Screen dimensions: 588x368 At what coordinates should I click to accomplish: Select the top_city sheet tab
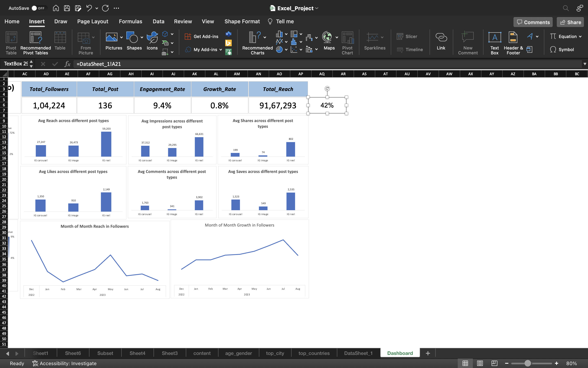tap(275, 353)
